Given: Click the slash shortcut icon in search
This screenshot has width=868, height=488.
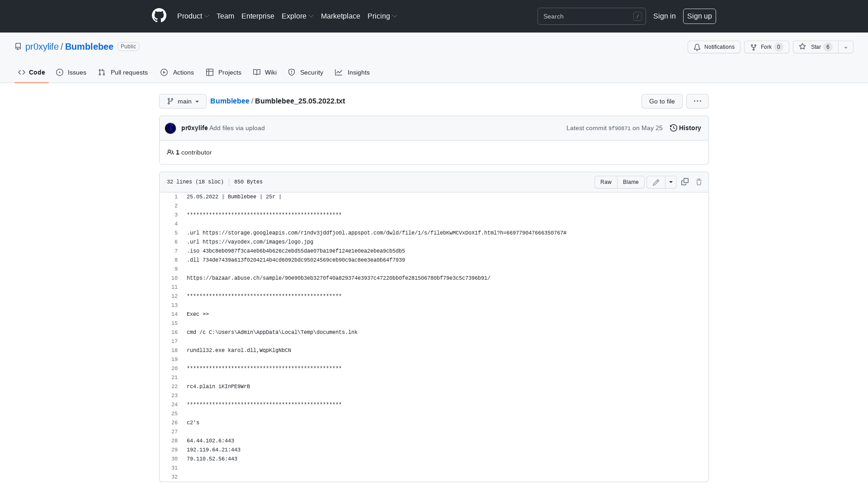Looking at the screenshot, I should pos(637,16).
